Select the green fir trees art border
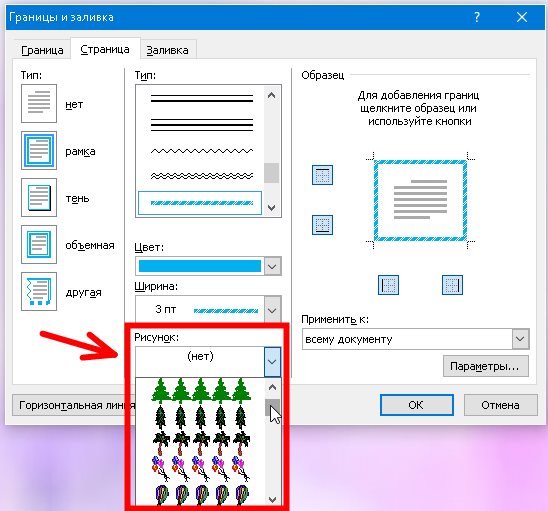548x511 pixels. pyautogui.click(x=201, y=390)
